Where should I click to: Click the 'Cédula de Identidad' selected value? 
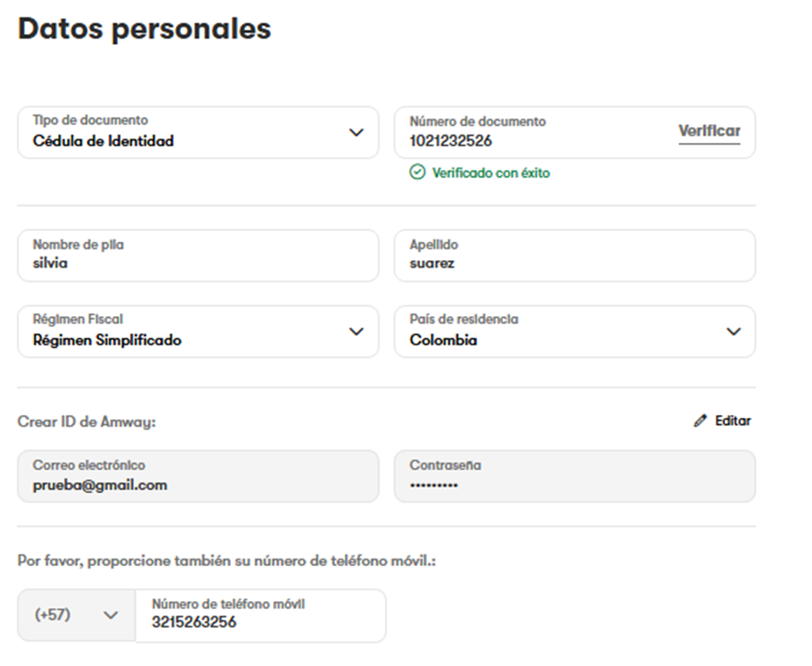point(104,142)
